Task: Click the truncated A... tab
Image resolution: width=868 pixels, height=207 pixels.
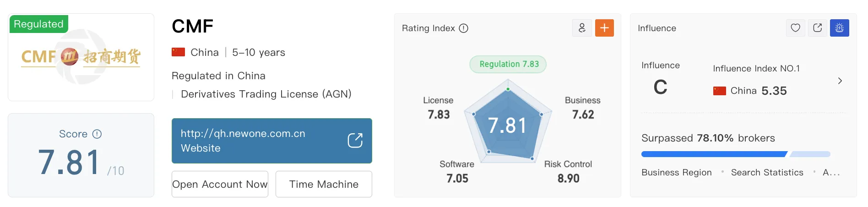Action: pyautogui.click(x=831, y=173)
